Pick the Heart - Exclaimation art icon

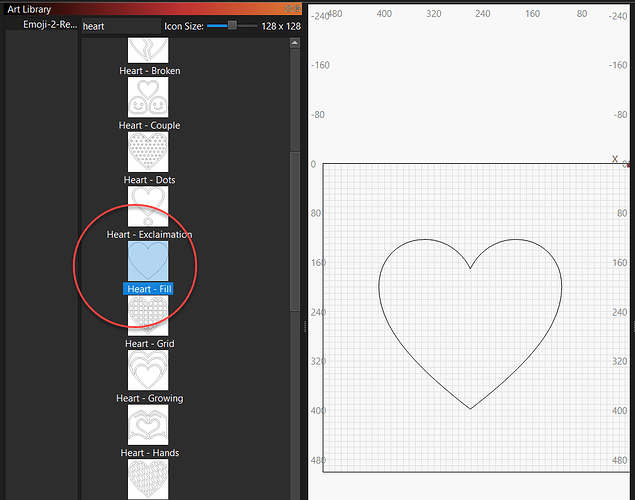[148, 206]
